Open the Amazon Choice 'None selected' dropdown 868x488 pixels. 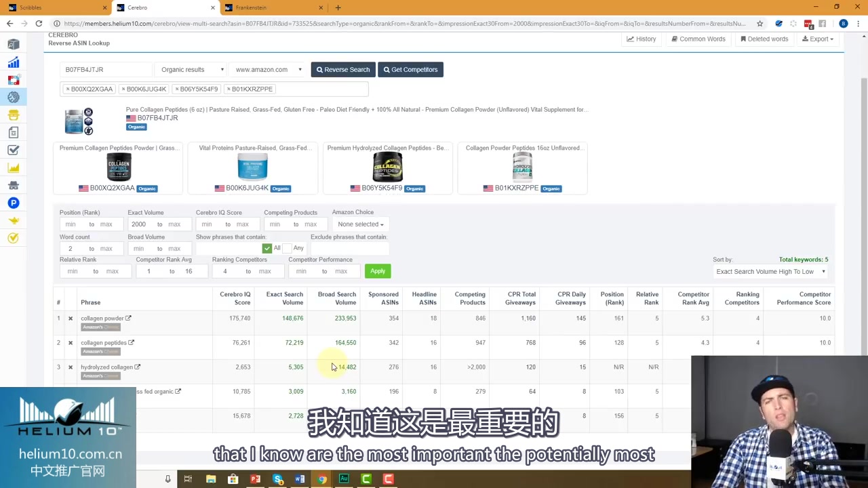coord(361,224)
